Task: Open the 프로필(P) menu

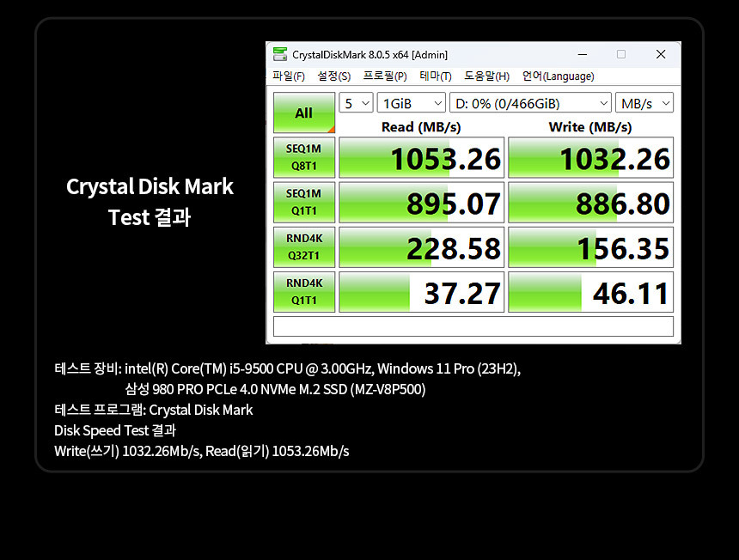Action: click(385, 76)
